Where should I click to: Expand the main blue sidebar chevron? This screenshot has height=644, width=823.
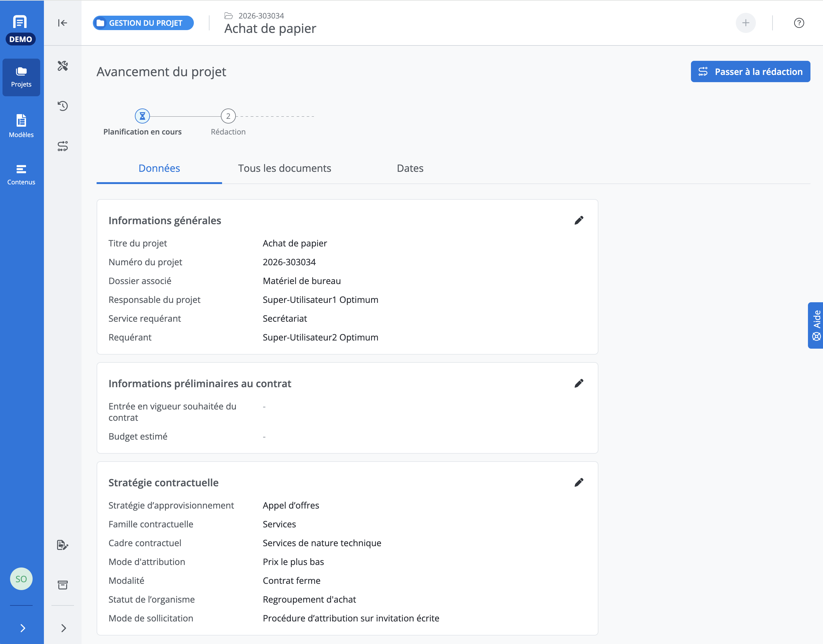(x=22, y=628)
